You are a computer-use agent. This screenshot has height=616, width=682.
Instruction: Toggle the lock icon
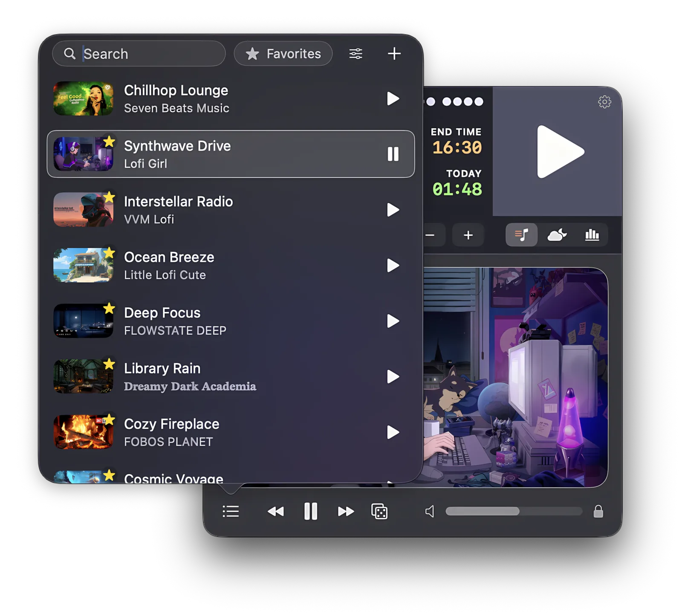598,511
